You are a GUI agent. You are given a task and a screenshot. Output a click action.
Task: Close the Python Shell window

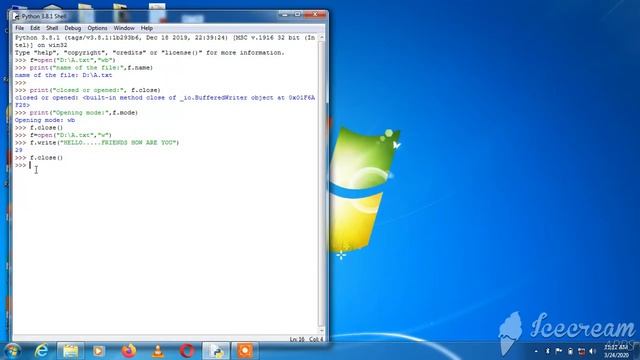(315, 15)
